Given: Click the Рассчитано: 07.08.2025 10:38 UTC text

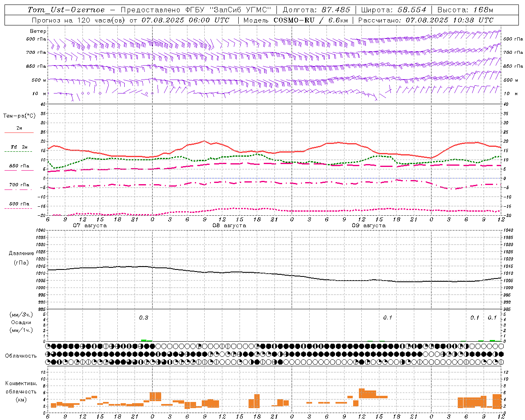Looking at the screenshot, I should [x=426, y=20].
